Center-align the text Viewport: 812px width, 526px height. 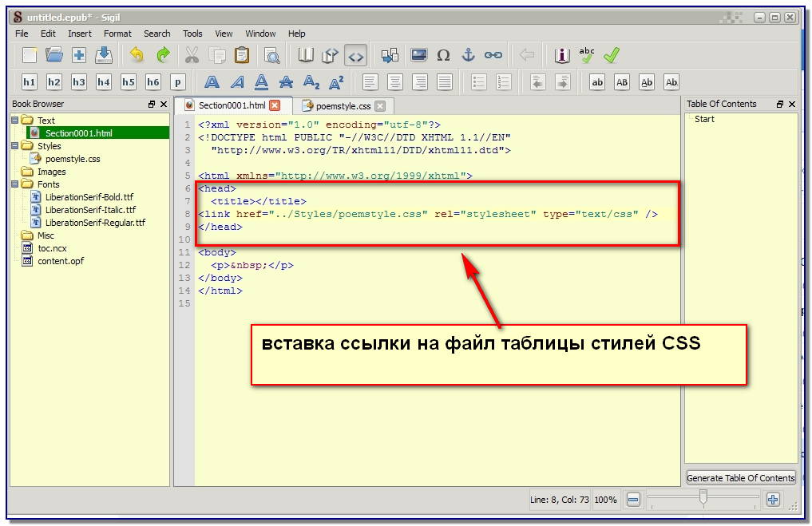[x=394, y=81]
